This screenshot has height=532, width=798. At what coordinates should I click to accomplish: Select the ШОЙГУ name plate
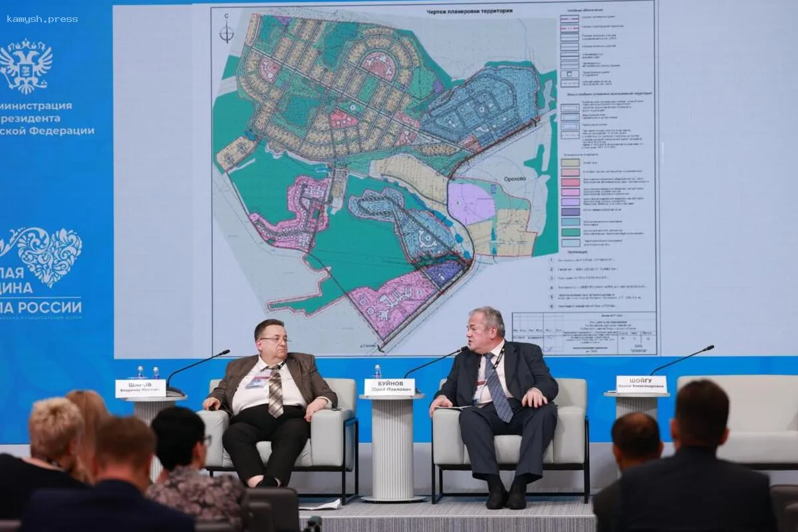(641, 384)
